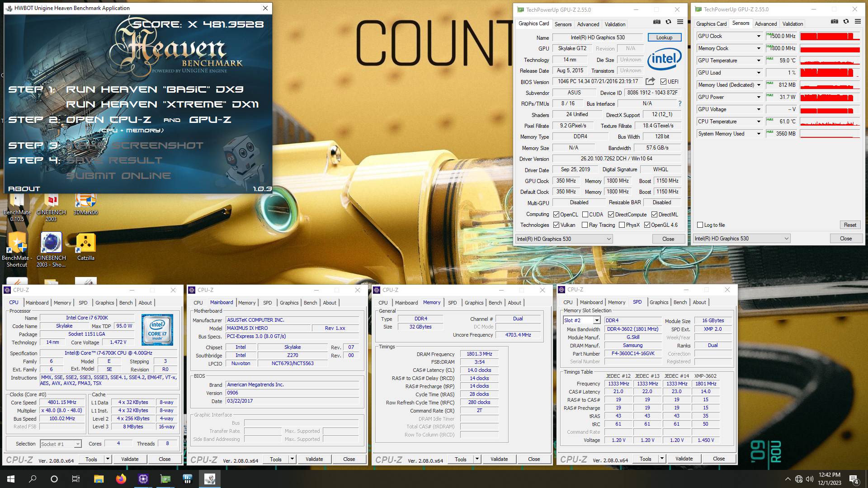Image resolution: width=868 pixels, height=488 pixels.
Task: Open Task View from the taskbar
Action: coord(76,479)
